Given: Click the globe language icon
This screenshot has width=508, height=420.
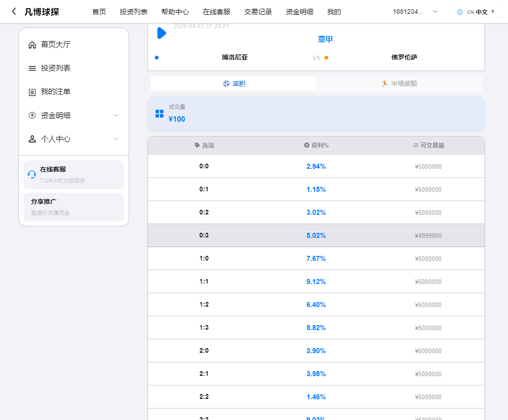Looking at the screenshot, I should (460, 12).
